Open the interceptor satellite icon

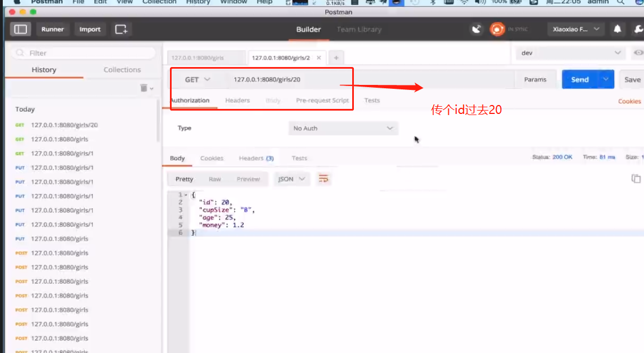click(476, 29)
